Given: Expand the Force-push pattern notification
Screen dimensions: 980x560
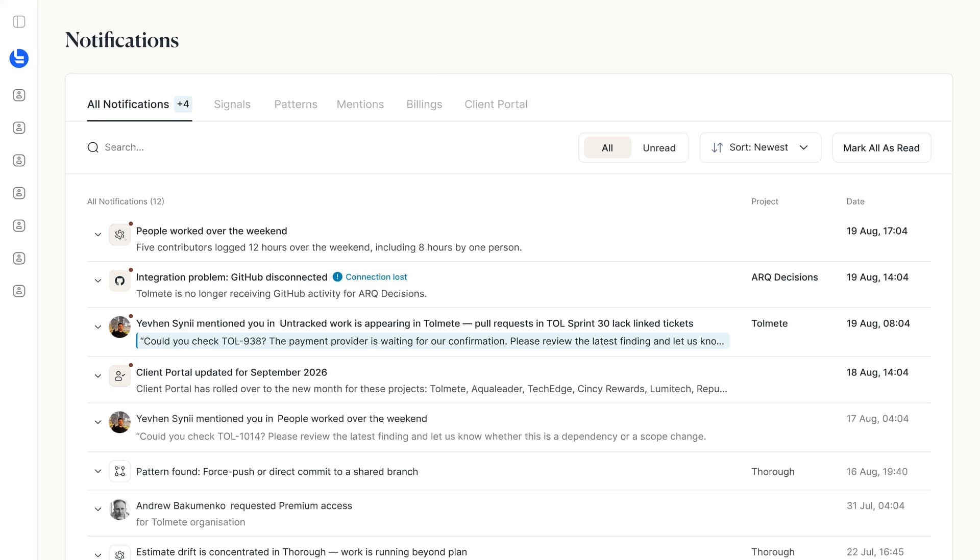Looking at the screenshot, I should (x=98, y=471).
